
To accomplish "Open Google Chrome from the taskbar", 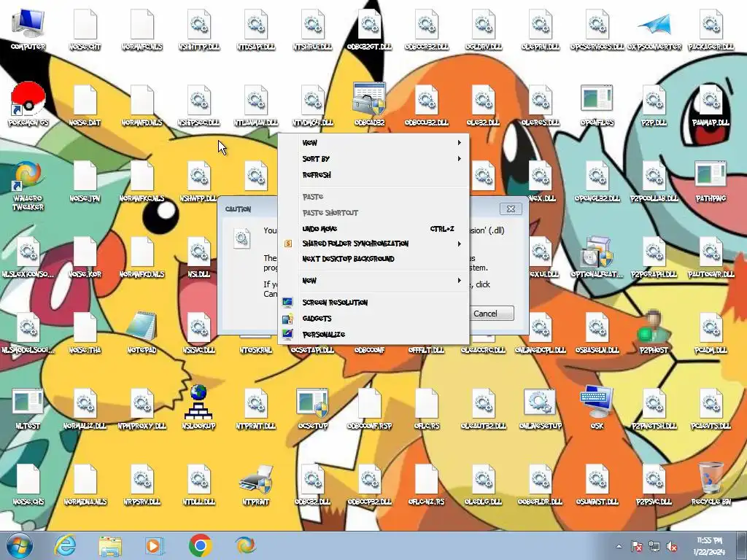I will click(x=200, y=545).
